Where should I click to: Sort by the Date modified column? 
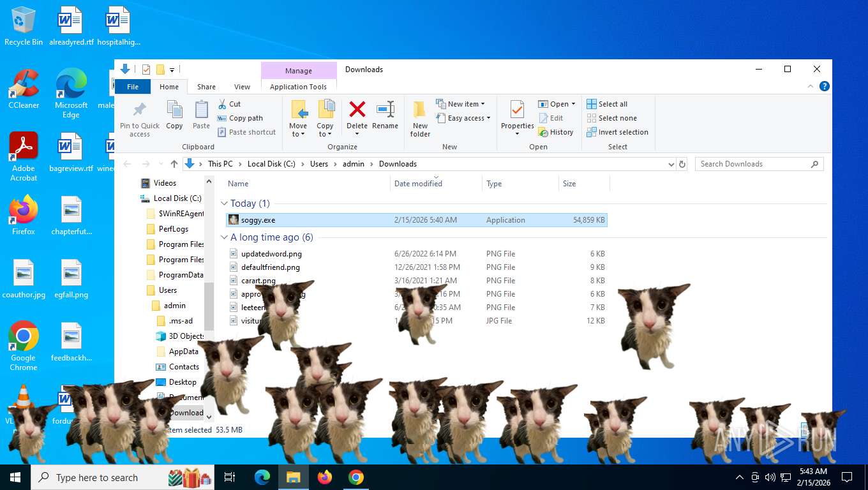coord(436,184)
